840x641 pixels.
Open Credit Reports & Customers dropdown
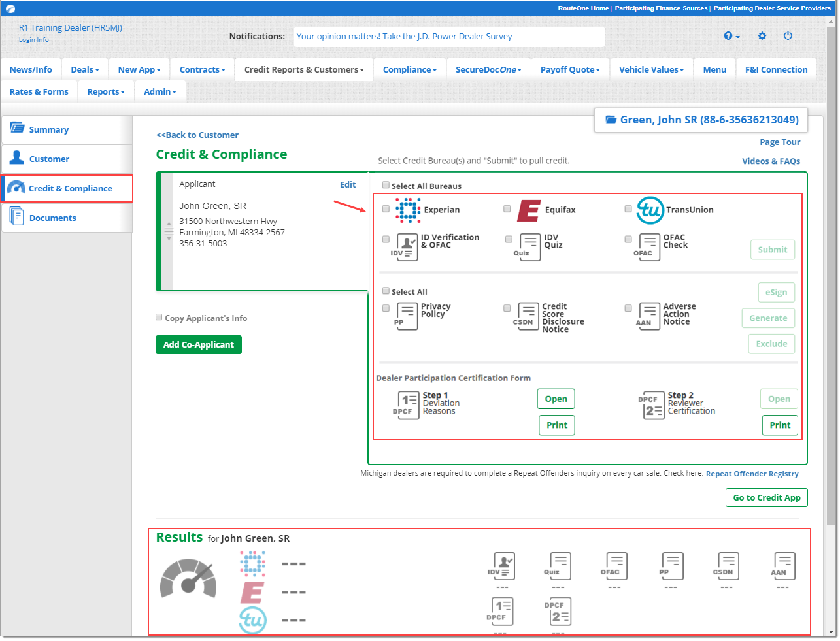[x=304, y=69]
